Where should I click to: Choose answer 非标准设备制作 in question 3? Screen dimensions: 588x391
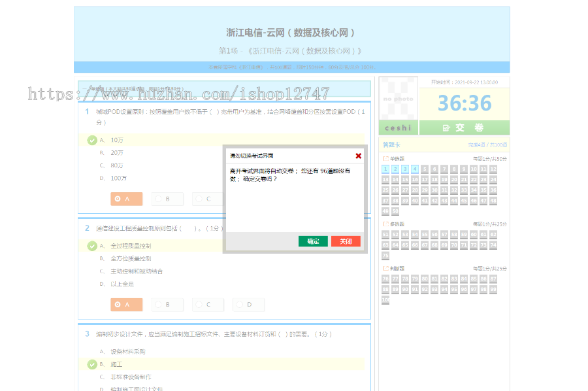[x=131, y=377]
